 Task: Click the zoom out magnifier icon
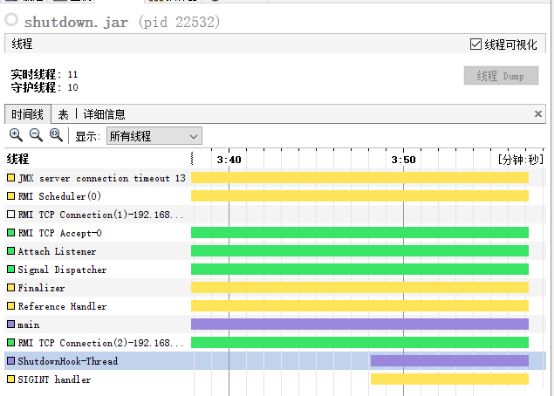click(36, 136)
